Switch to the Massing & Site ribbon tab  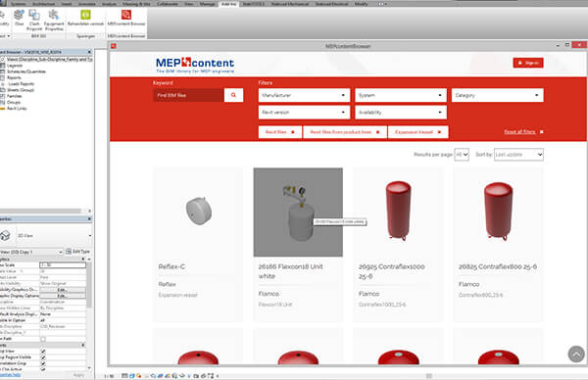(x=136, y=4)
